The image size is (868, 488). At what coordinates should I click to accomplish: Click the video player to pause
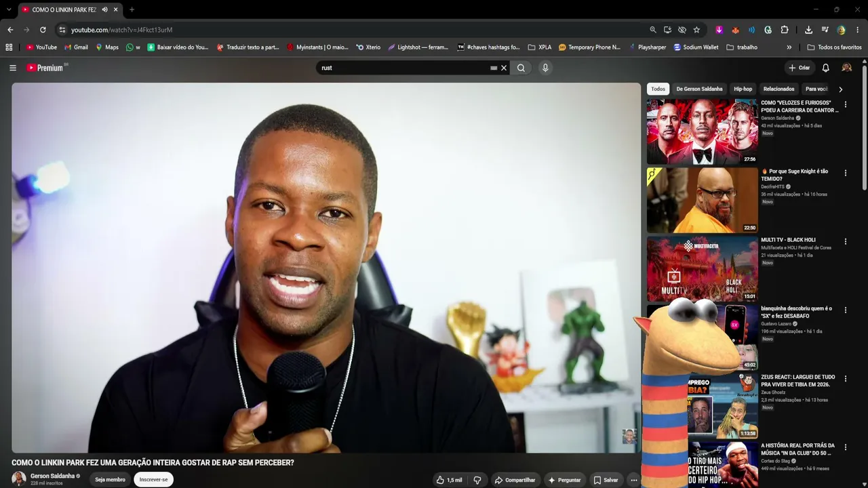pyautogui.click(x=326, y=268)
